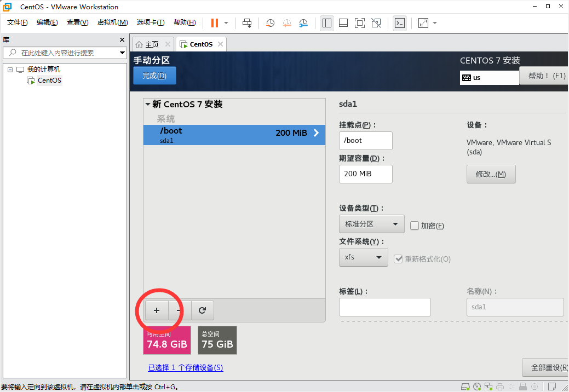Click the 可用空间 74.8 GiB box
Image resolution: width=569 pixels, height=392 pixels.
click(x=167, y=340)
